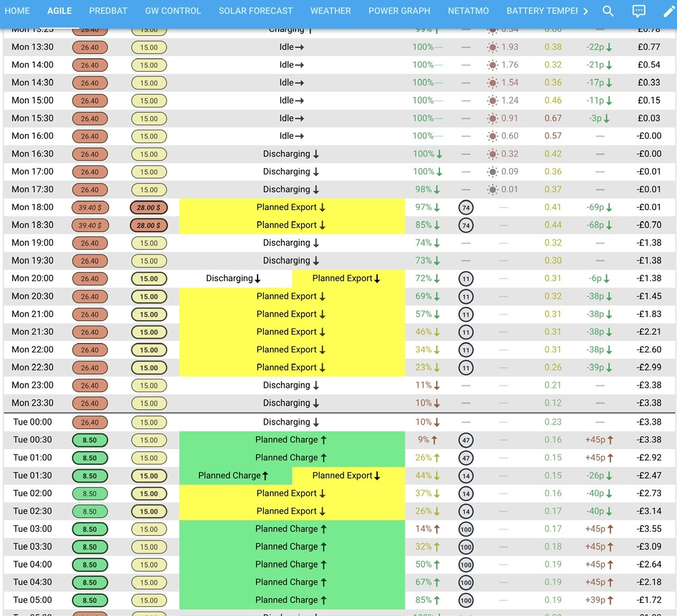
Task: Click the circled 100 limit icon at Tue 03:00
Action: pos(466,529)
